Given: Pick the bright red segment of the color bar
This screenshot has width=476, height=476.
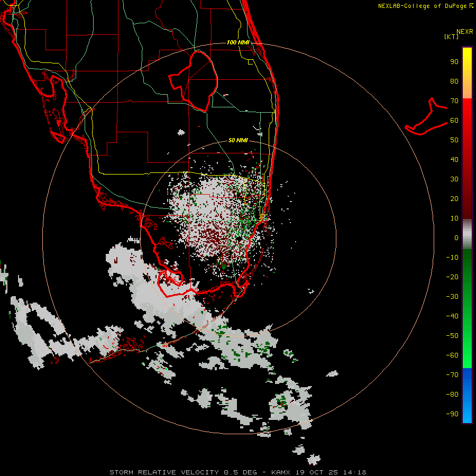Looking at the screenshot, I should tap(467, 112).
